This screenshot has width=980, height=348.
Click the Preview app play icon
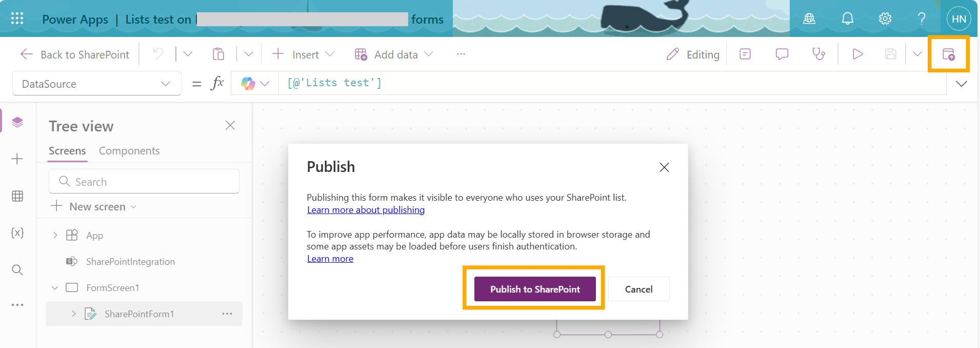point(857,54)
